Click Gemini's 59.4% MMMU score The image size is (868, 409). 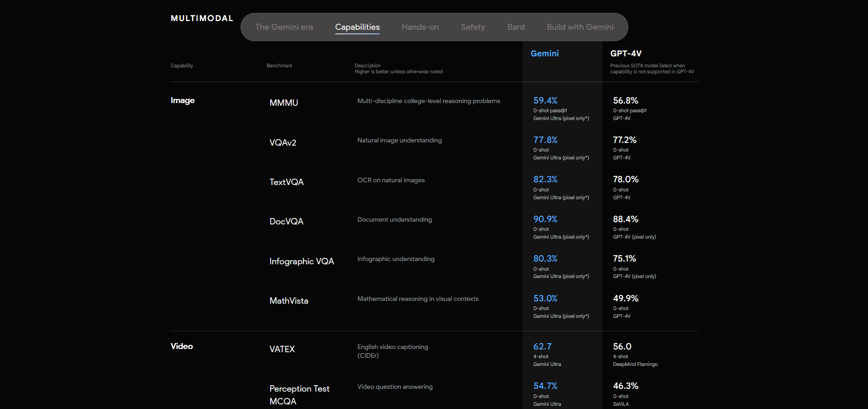coord(545,100)
